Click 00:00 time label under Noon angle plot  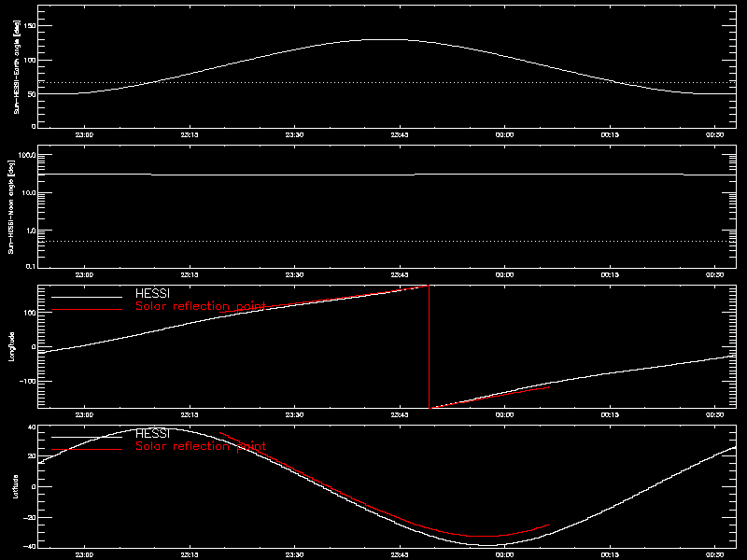(x=504, y=275)
